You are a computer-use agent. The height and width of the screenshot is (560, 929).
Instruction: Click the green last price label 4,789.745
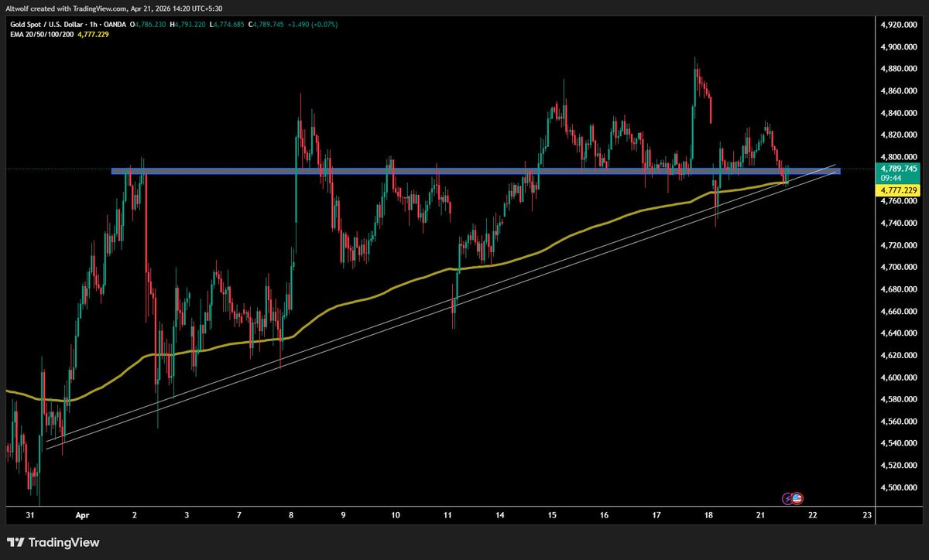pyautogui.click(x=898, y=168)
